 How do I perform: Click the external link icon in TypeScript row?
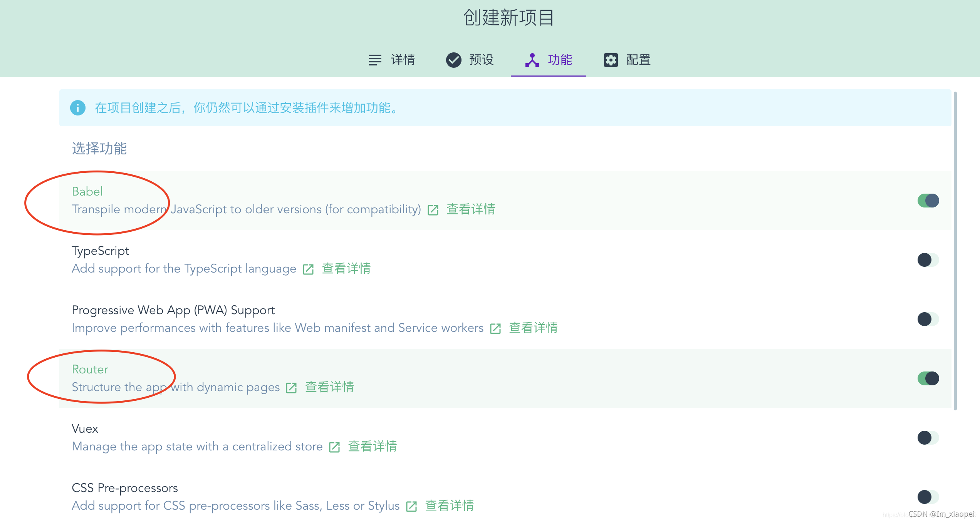[308, 269]
